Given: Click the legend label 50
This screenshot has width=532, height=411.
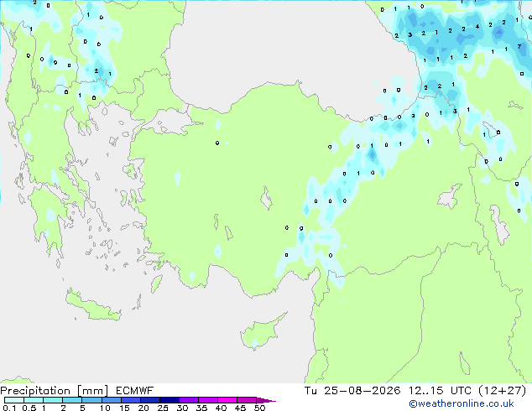Looking at the screenshot, I should tap(260, 408).
